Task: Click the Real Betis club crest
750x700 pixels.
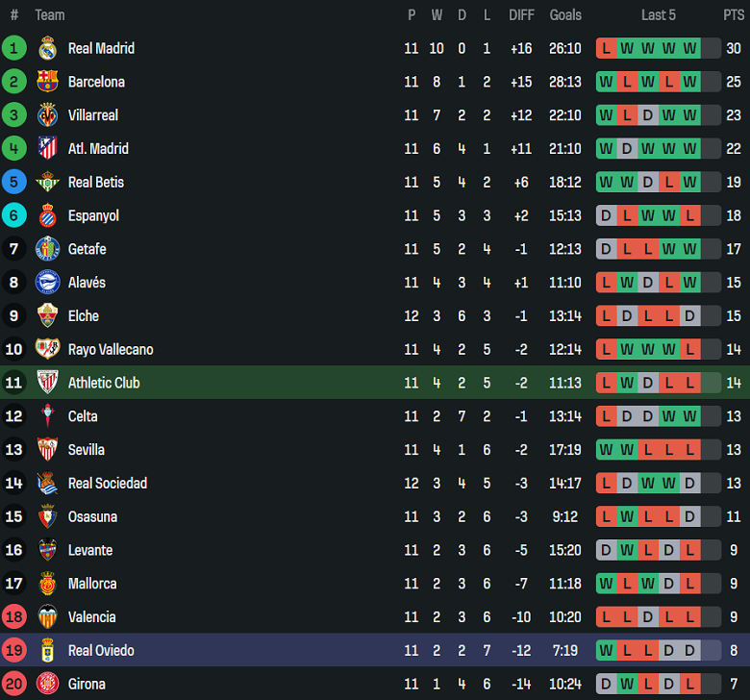Action: point(47,182)
